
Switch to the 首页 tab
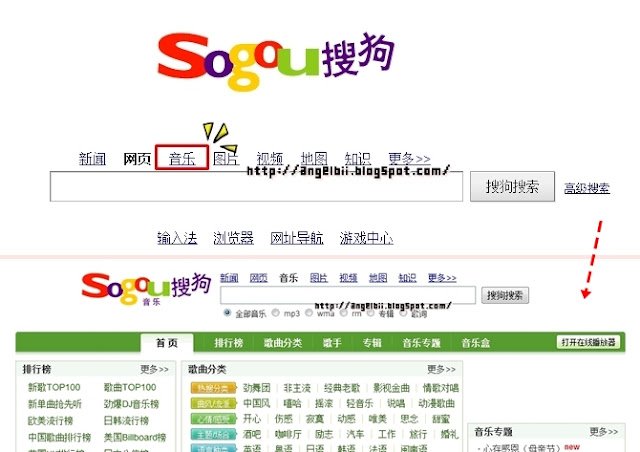167,343
